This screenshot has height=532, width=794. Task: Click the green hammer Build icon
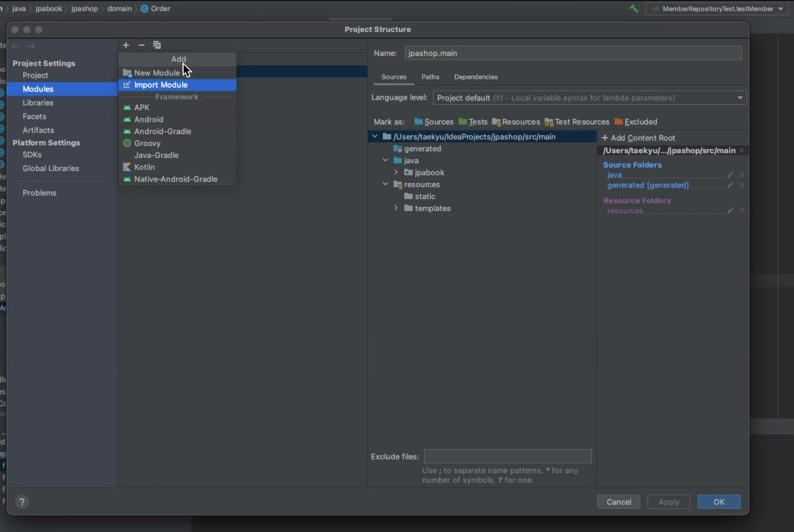click(x=634, y=9)
